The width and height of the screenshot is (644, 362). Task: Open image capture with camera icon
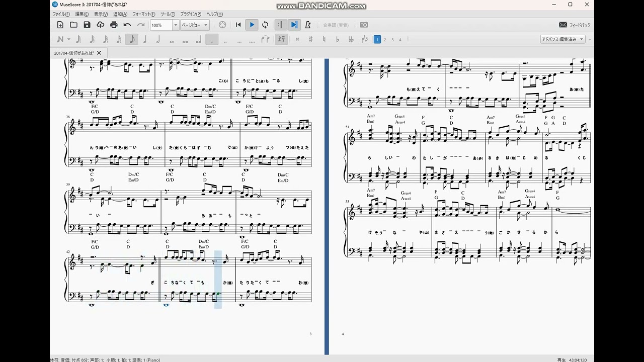(364, 25)
